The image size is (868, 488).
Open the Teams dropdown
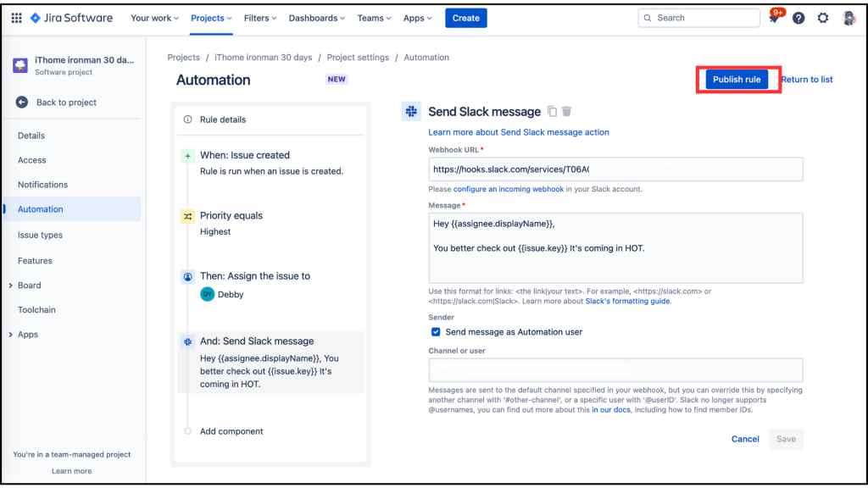(374, 18)
